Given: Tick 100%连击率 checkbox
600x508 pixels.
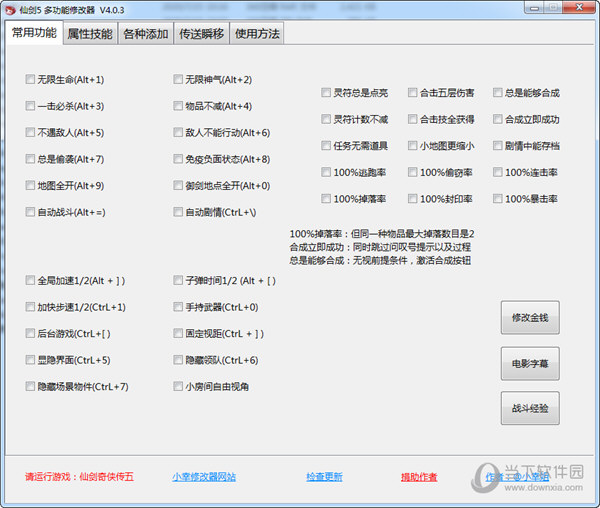Looking at the screenshot, I should pos(497,172).
